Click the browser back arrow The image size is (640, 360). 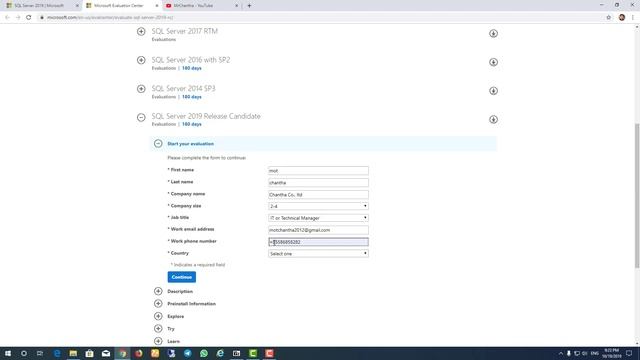(7, 18)
